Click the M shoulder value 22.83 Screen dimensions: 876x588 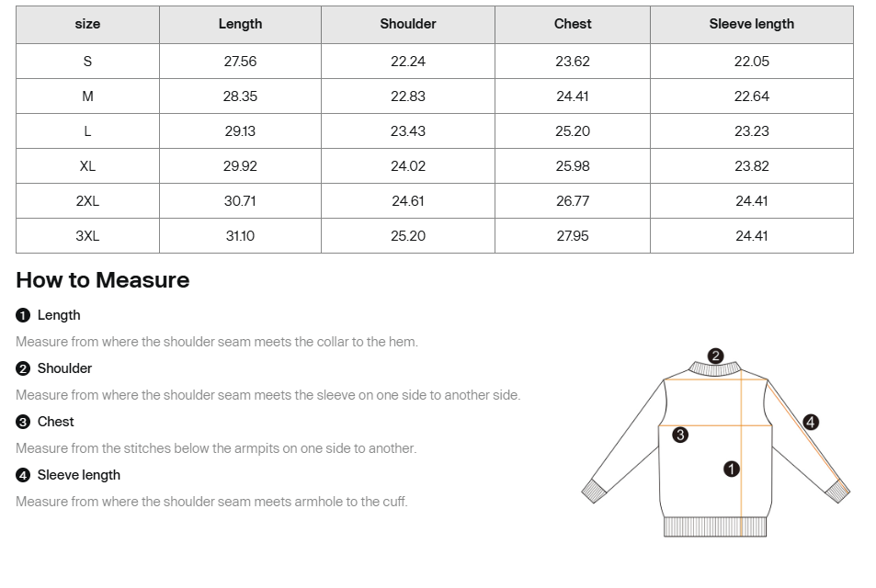click(408, 96)
